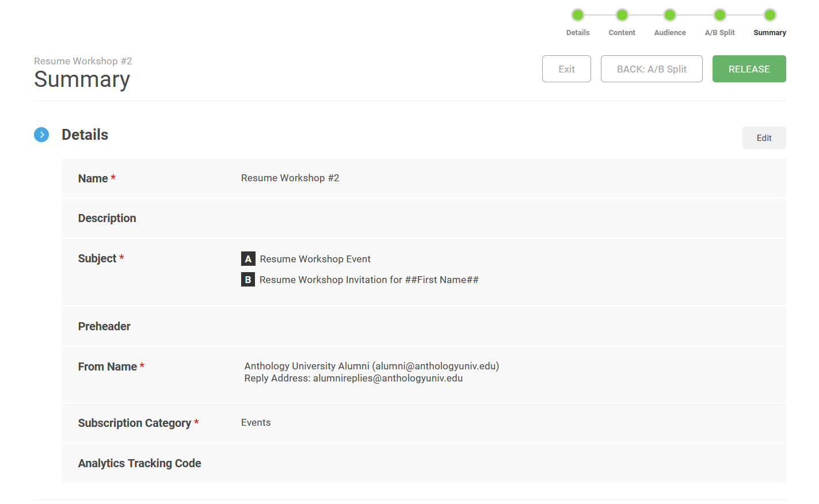This screenshot has width=819, height=504.
Task: Select subject line Resume Workshop Event
Action: click(x=315, y=259)
